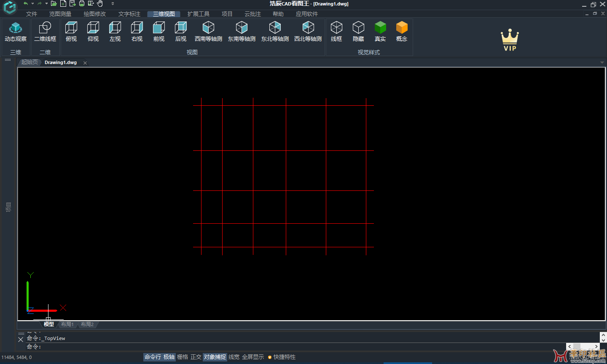Open the redo history dropdown arrow
Screen dimensions: 607x364
click(x=46, y=3)
